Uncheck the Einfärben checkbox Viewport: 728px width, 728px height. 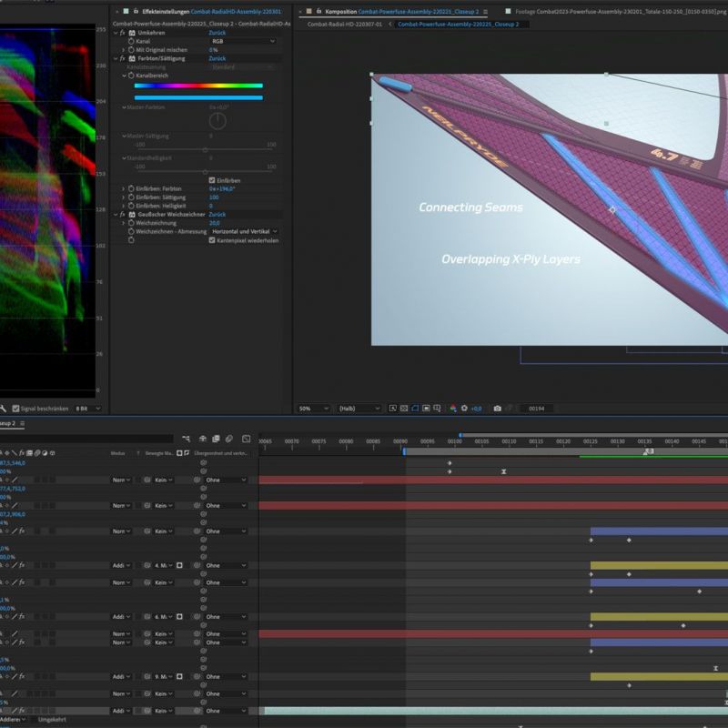pyautogui.click(x=212, y=180)
